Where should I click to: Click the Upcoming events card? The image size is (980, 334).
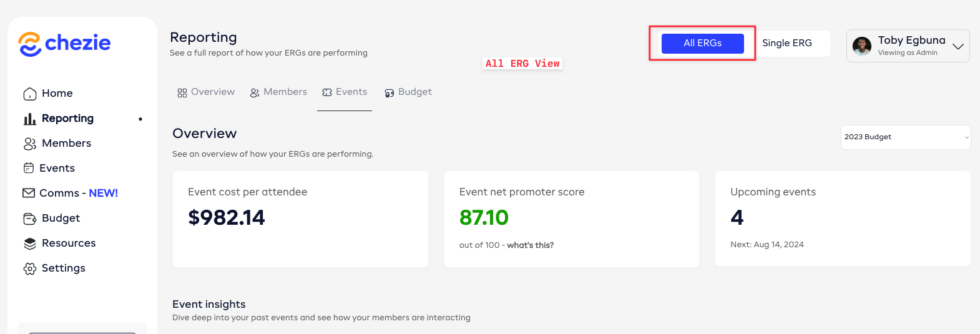point(843,219)
